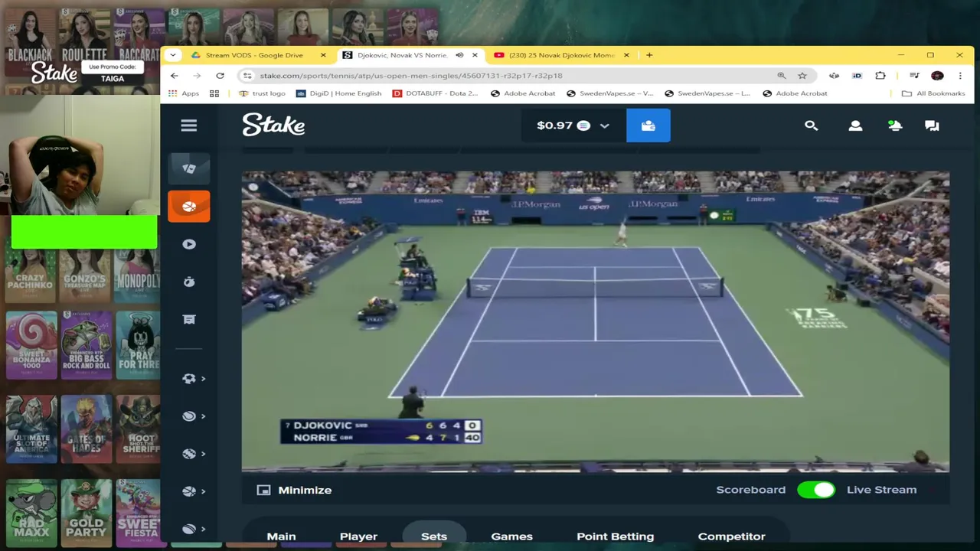Select the sidebar sport icon below the Tennis ball

tap(189, 454)
